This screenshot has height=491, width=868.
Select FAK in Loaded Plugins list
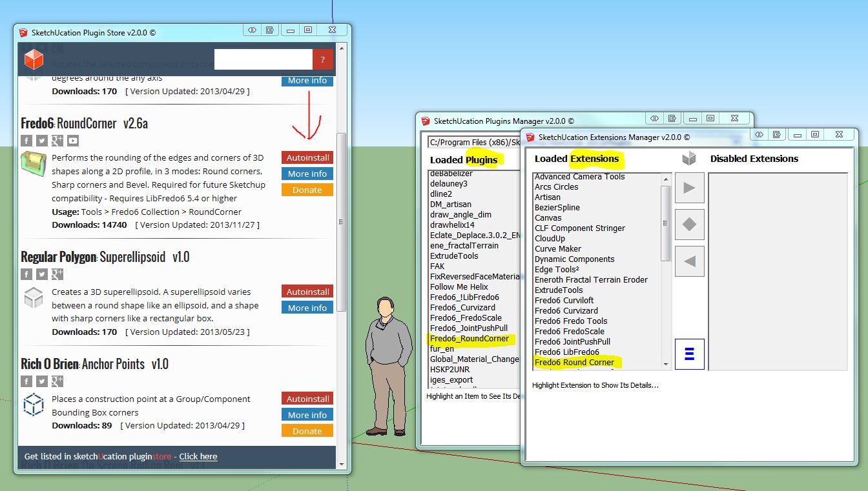437,266
